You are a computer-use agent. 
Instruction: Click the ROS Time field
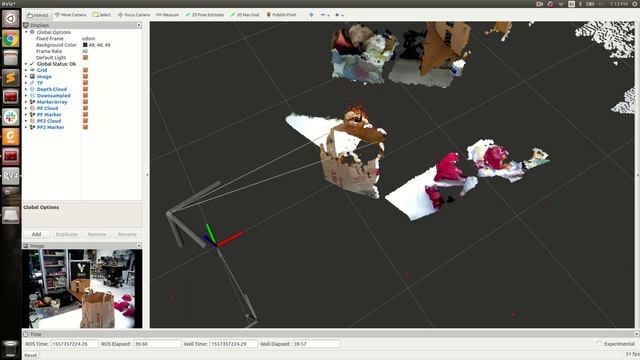(x=75, y=344)
